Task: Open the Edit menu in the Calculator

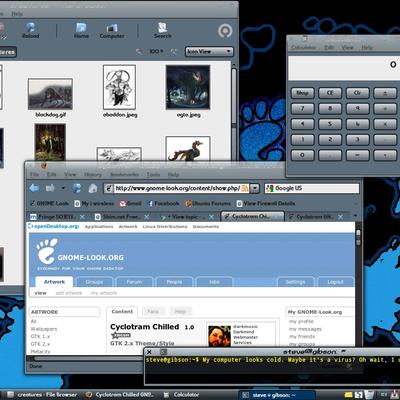Action: 329,48
